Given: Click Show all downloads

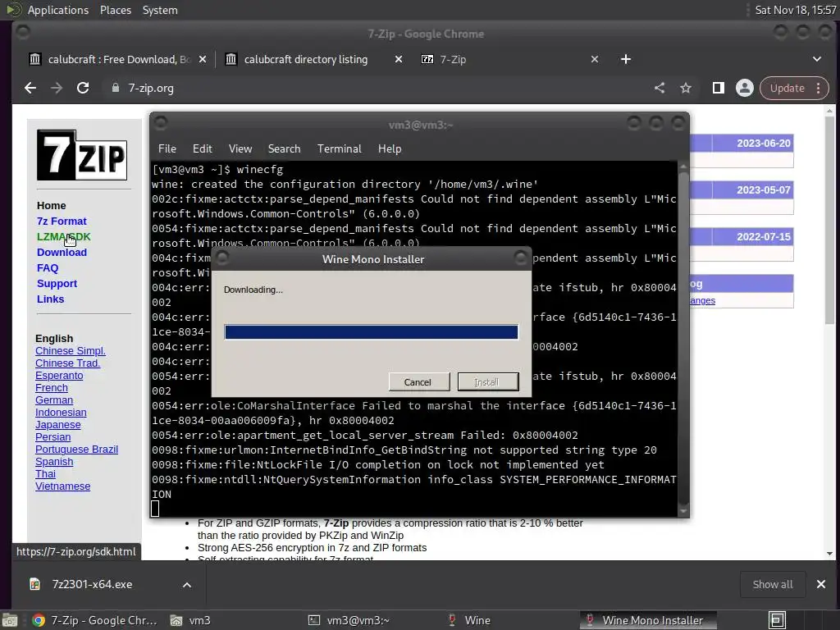Looking at the screenshot, I should (773, 584).
